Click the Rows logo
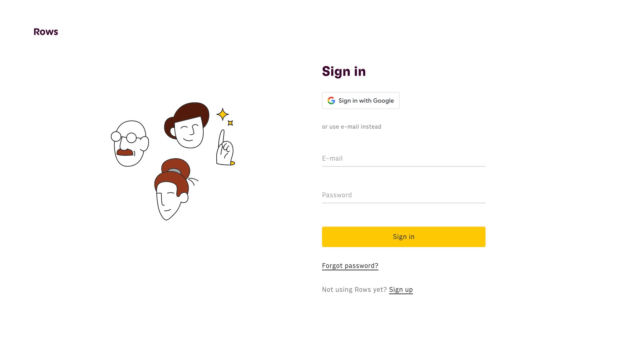This screenshot has height=354, width=644. (46, 32)
